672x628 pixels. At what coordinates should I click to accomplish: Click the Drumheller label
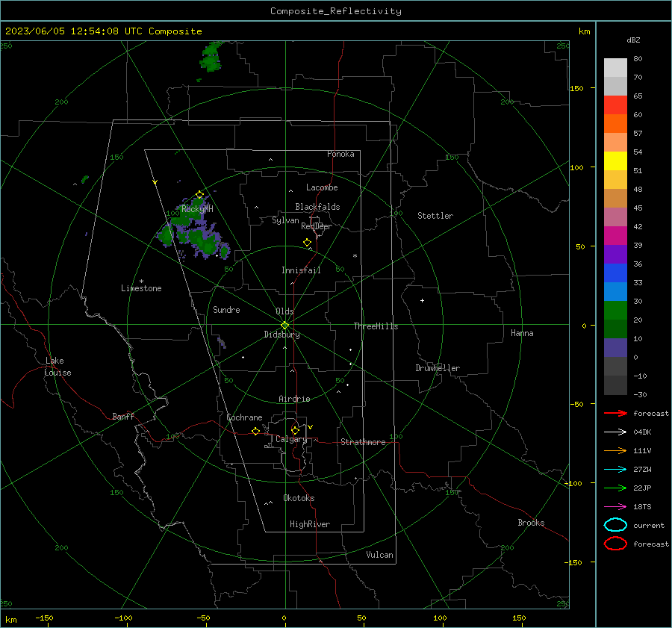click(438, 368)
